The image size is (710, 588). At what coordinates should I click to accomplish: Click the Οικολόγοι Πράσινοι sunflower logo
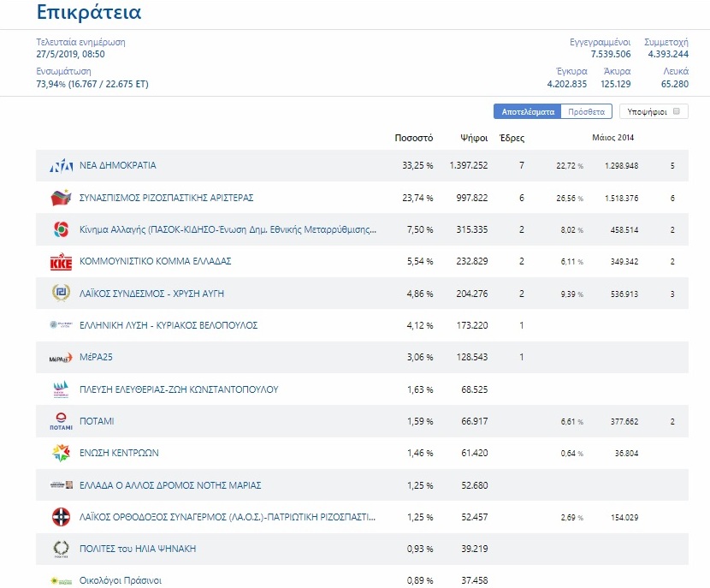coord(61,580)
